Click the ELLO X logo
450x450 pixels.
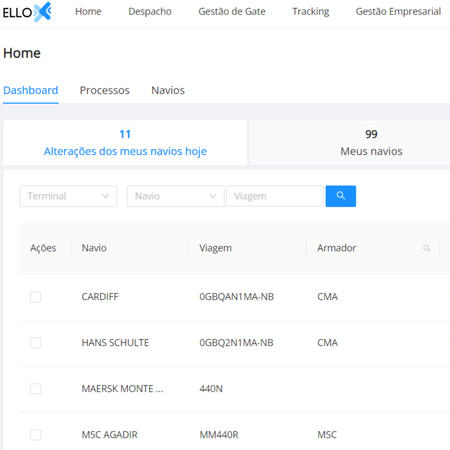[x=27, y=12]
